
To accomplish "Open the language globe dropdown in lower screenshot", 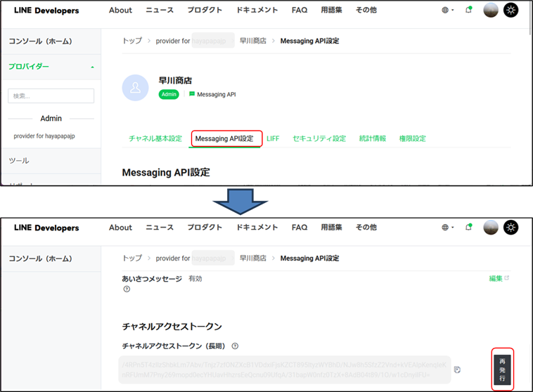I will [447, 228].
